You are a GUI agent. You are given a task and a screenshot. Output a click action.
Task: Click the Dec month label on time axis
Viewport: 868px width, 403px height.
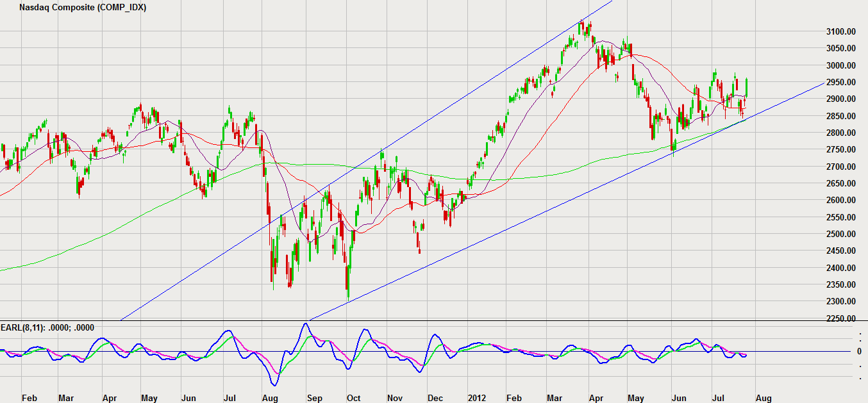435,398
